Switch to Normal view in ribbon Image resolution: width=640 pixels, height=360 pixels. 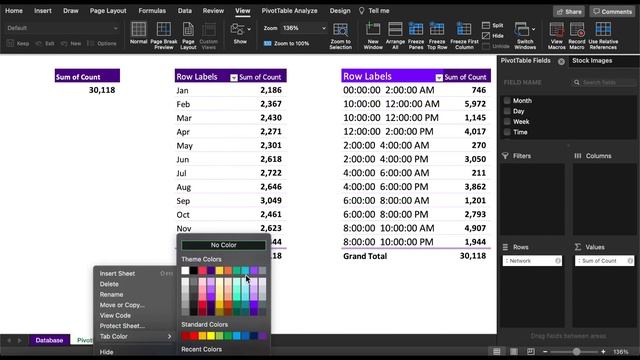138,33
